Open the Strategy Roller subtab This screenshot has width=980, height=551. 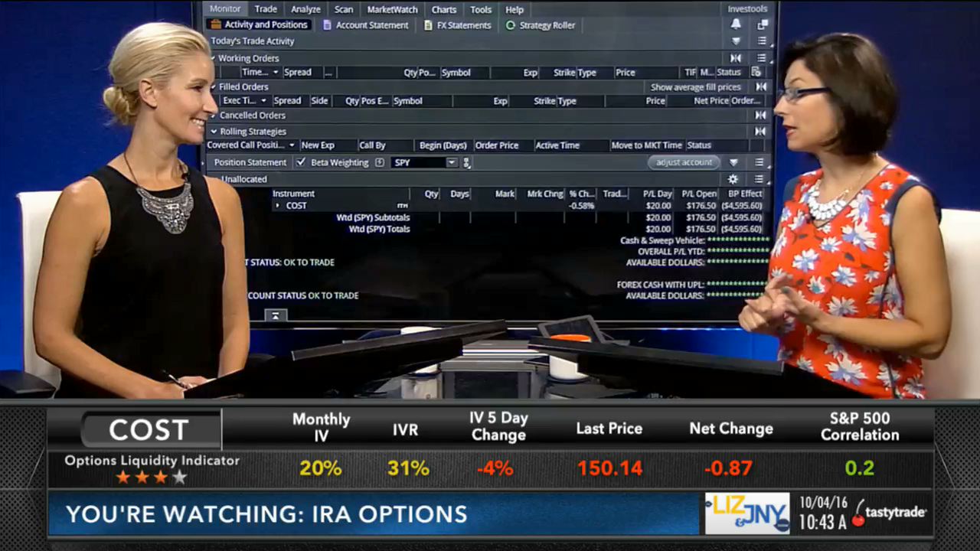click(541, 25)
